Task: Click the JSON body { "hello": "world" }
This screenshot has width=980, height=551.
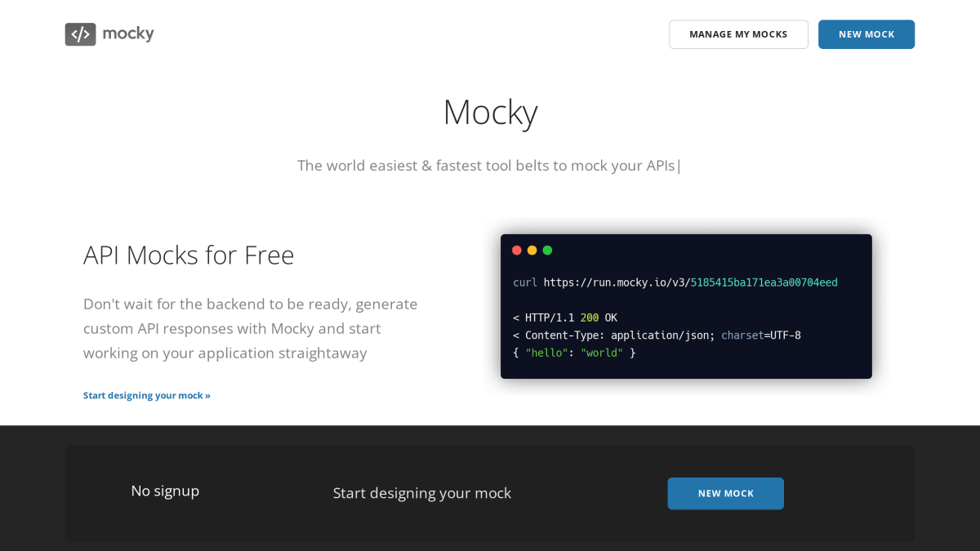Action: pyautogui.click(x=574, y=353)
